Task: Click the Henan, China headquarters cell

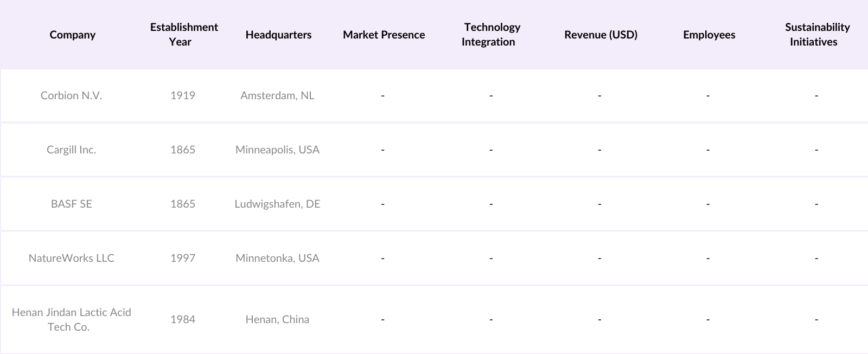Action: (x=277, y=319)
